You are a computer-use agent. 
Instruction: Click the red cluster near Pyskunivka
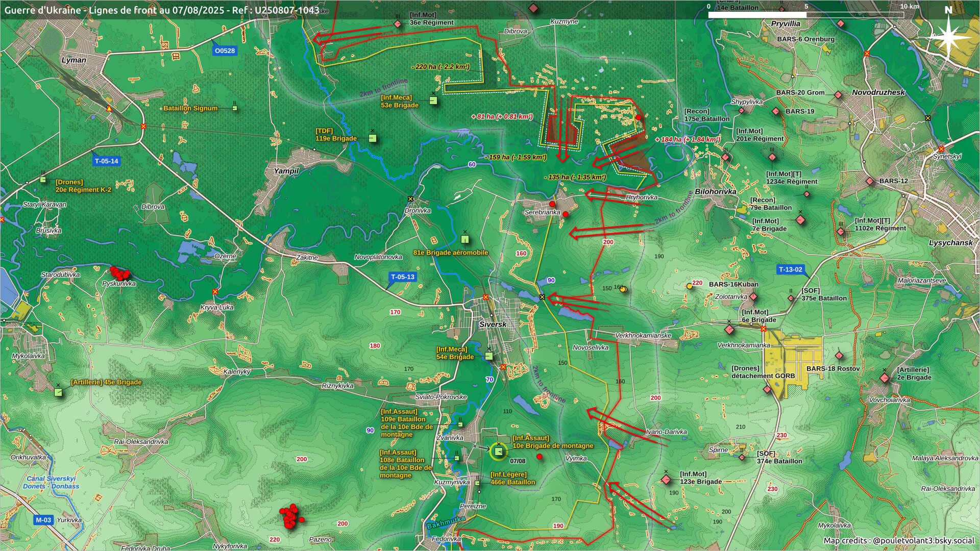coord(120,274)
